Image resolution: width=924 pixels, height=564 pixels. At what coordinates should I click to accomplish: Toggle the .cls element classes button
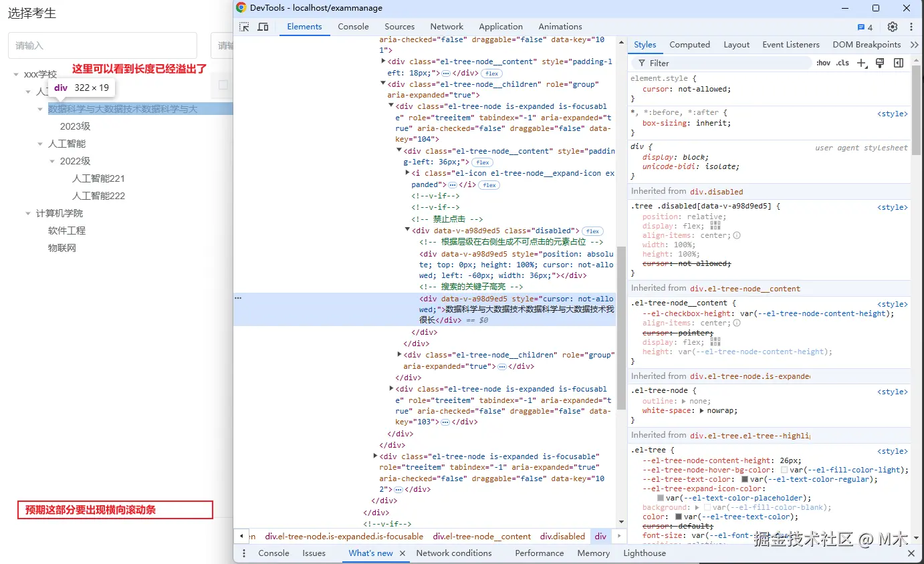(x=842, y=63)
